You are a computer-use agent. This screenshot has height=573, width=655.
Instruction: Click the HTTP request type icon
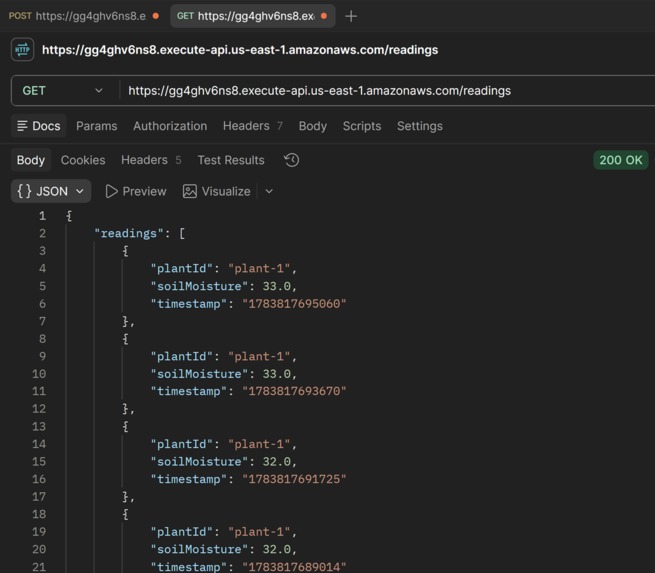tap(23, 50)
